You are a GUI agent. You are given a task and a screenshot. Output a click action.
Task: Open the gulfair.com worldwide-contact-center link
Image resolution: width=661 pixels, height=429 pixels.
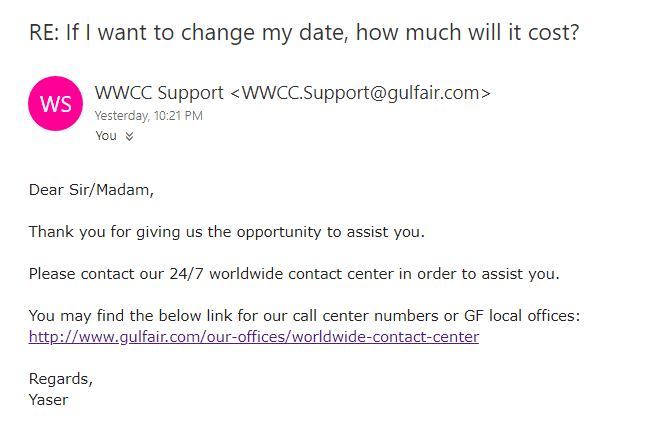pos(254,337)
